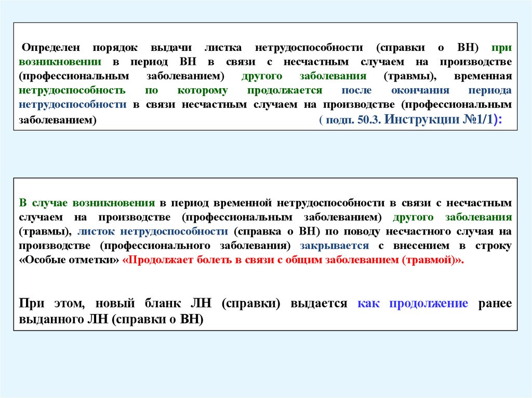Click the green word 'возникновении' in the upper box
532x398 pixels.
pos(60,62)
